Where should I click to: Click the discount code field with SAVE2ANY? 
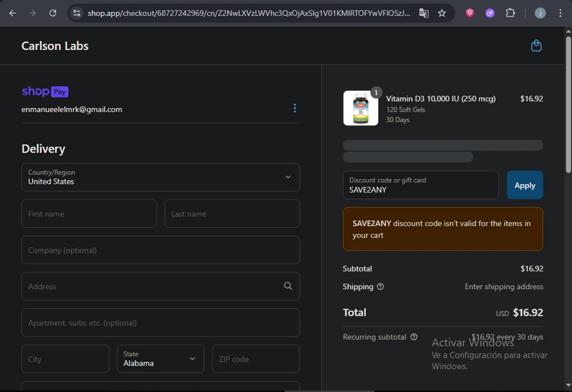pos(421,185)
